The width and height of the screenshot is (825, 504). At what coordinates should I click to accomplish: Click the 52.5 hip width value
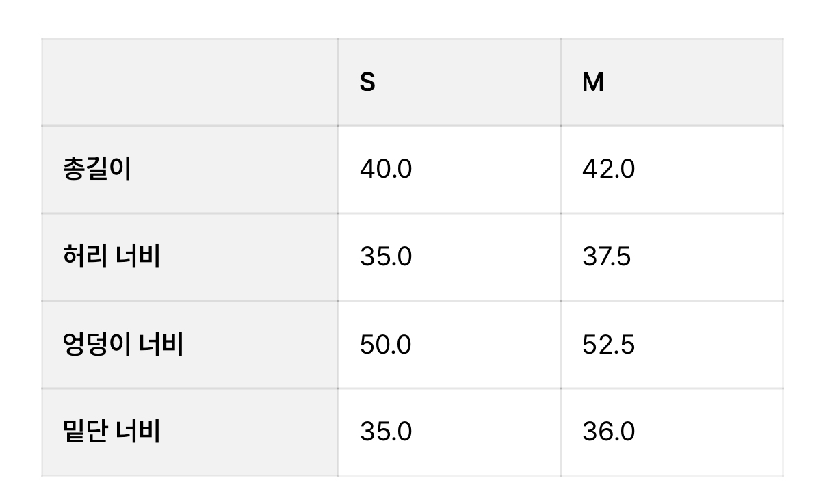(x=608, y=345)
